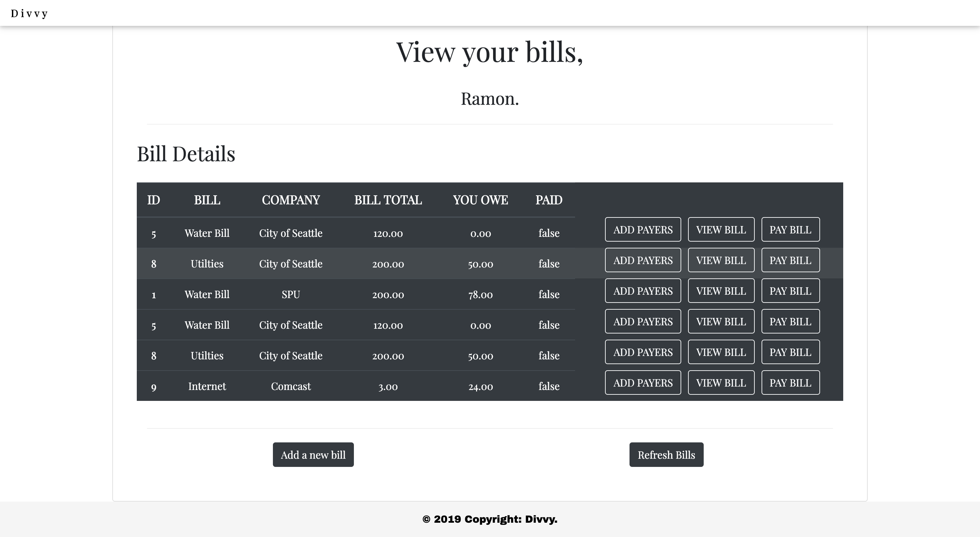Screen dimensions: 980x537
Task: Click the BILL TOTAL column header
Action: coord(388,200)
